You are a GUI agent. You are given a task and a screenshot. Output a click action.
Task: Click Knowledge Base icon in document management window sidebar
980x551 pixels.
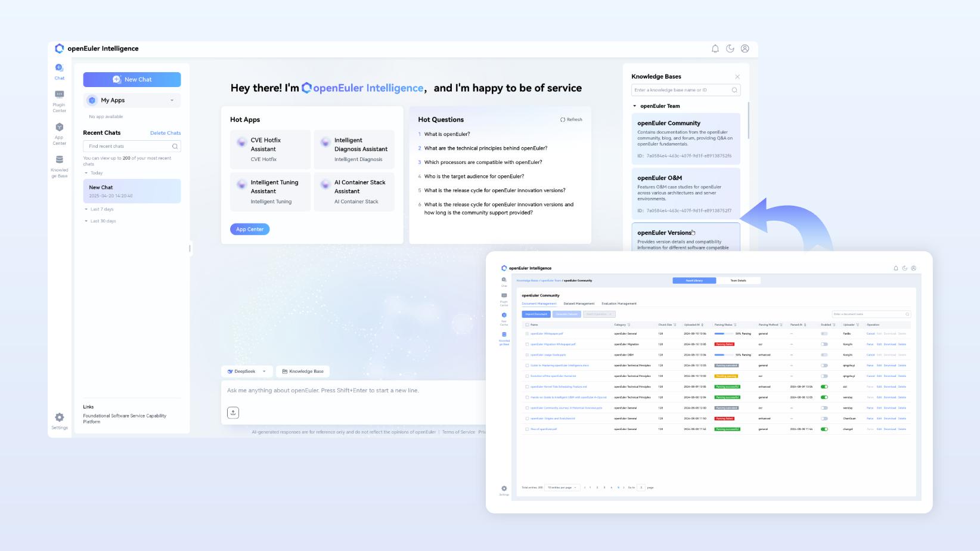[504, 335]
